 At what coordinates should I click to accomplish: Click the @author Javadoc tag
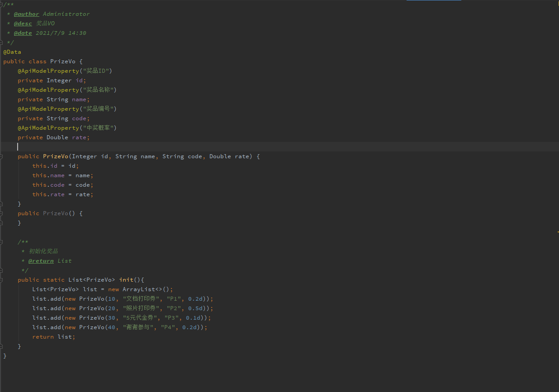click(x=26, y=14)
